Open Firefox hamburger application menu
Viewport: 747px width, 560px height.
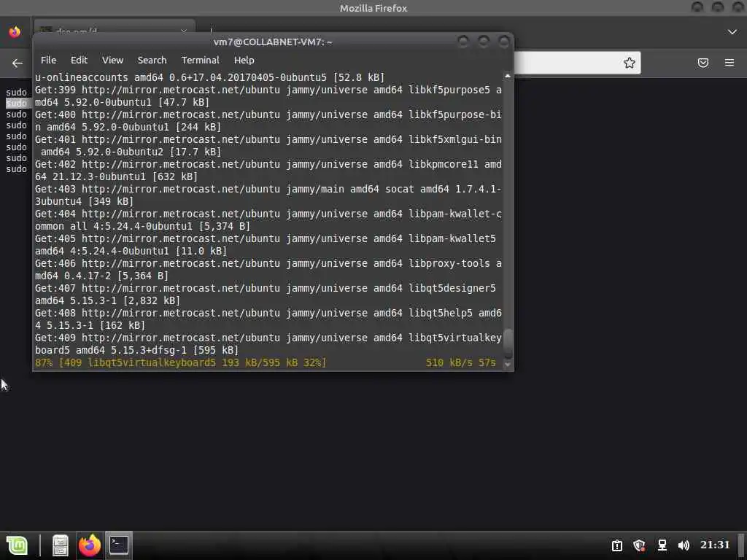729,63
